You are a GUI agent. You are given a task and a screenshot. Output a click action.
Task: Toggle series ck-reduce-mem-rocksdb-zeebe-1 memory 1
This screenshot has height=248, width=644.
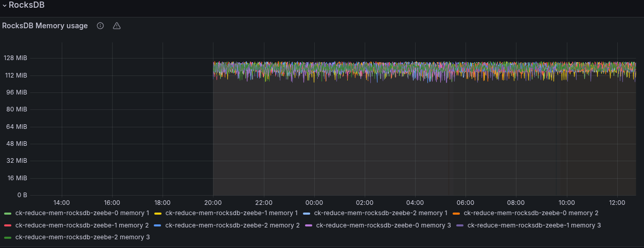pyautogui.click(x=231, y=213)
